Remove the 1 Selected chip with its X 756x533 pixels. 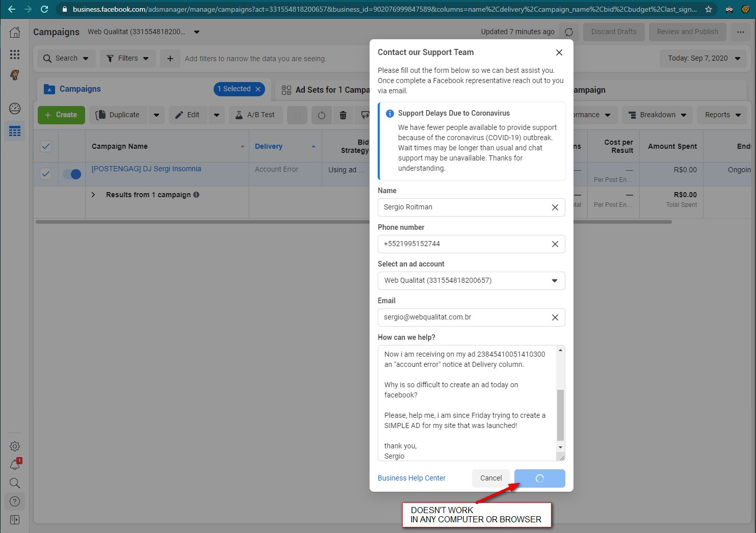pos(258,89)
